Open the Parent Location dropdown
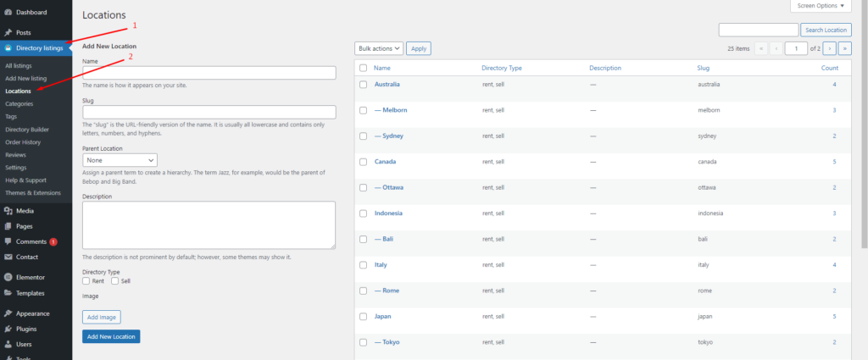This screenshot has width=868, height=360. coord(120,160)
